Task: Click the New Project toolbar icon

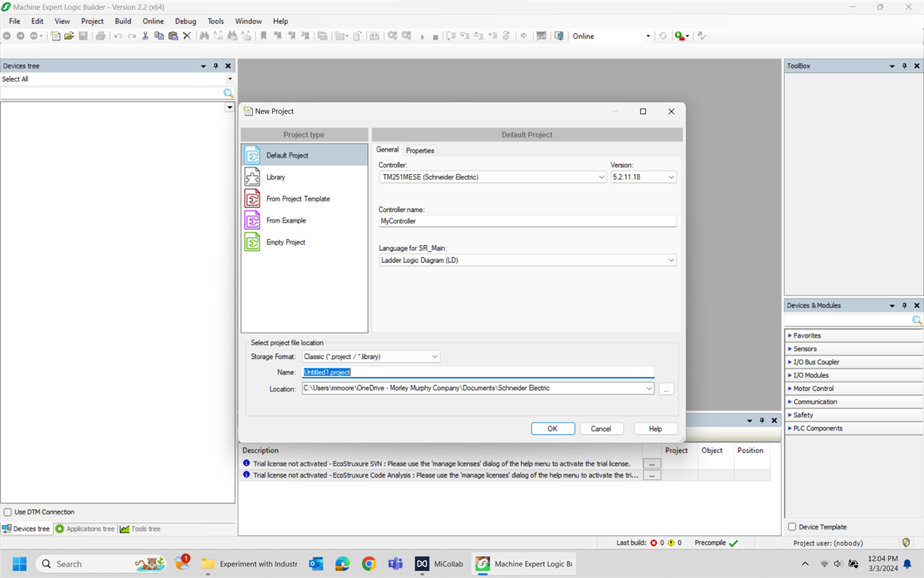Action: point(56,35)
